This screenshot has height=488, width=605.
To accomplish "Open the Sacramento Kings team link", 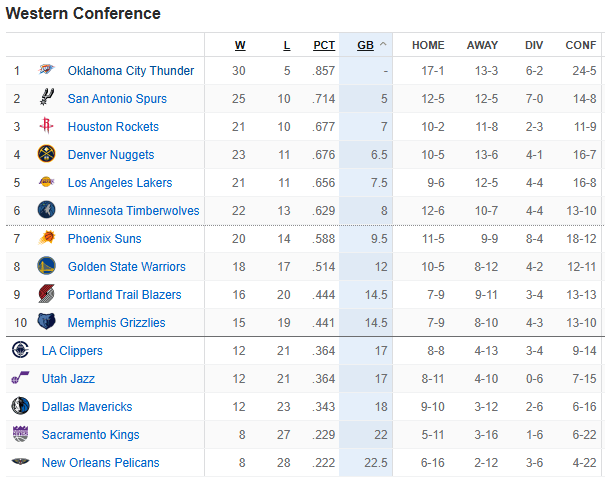I will coord(90,435).
